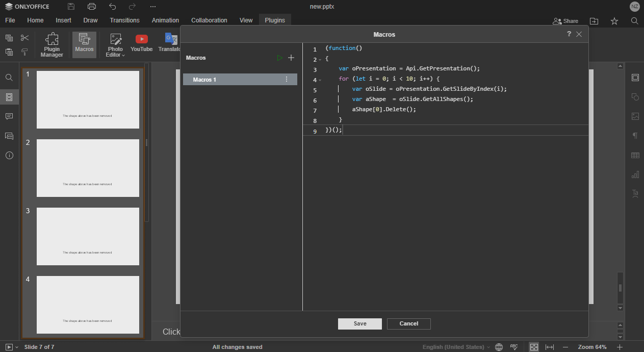
Task: Add a new macro with plus icon
Action: pyautogui.click(x=291, y=58)
